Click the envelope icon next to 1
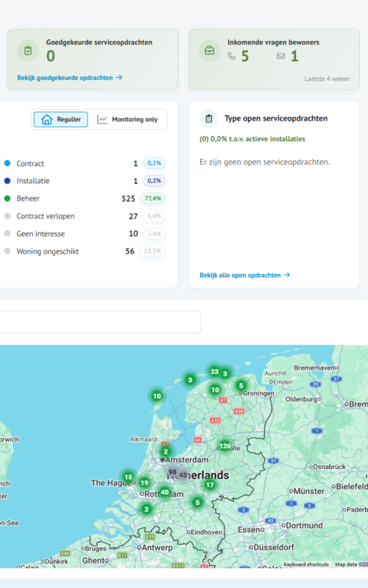This screenshot has width=368, height=588. (x=280, y=56)
